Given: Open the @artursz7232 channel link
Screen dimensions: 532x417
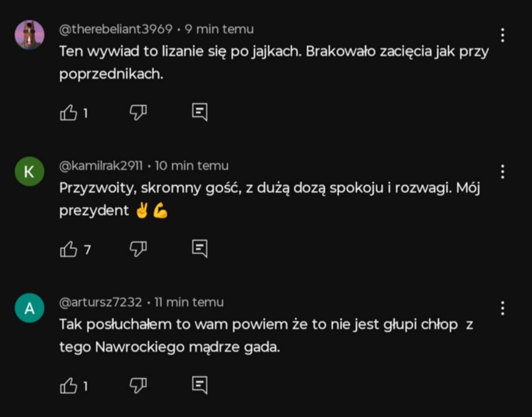Looking at the screenshot, I should pos(100,303).
